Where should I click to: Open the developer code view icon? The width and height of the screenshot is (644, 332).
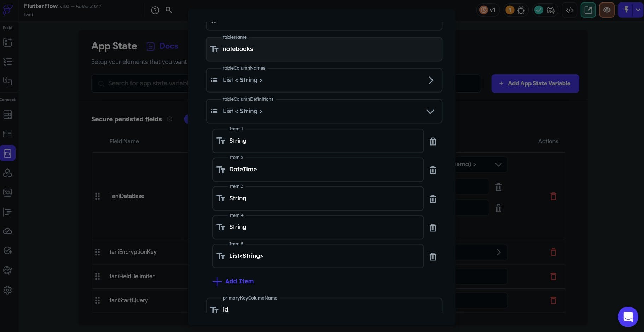pyautogui.click(x=569, y=10)
